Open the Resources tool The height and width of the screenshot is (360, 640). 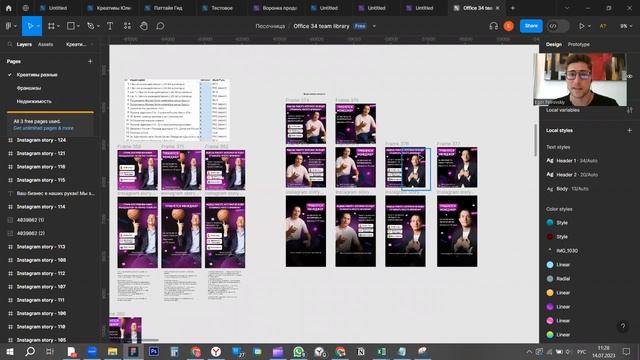[127, 26]
